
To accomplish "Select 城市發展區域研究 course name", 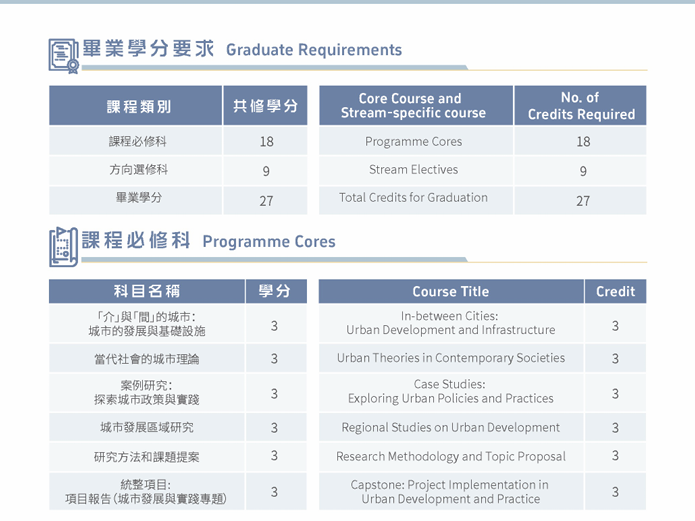I will (147, 427).
